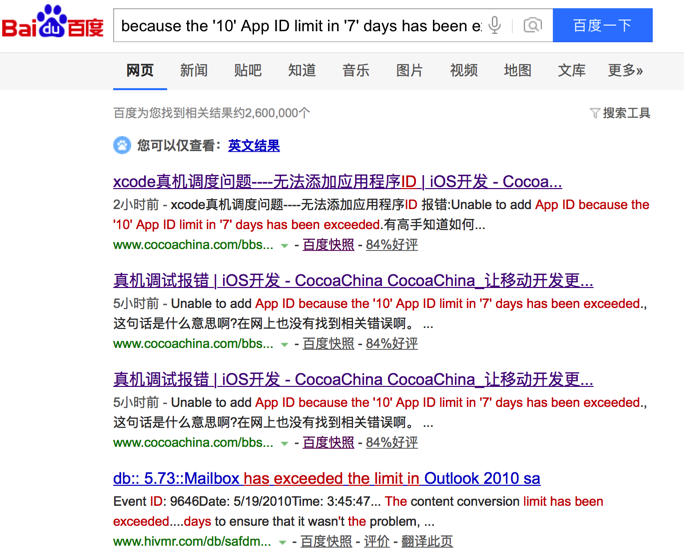Open 百度快照 for second 真机调试报错 result

[328, 443]
